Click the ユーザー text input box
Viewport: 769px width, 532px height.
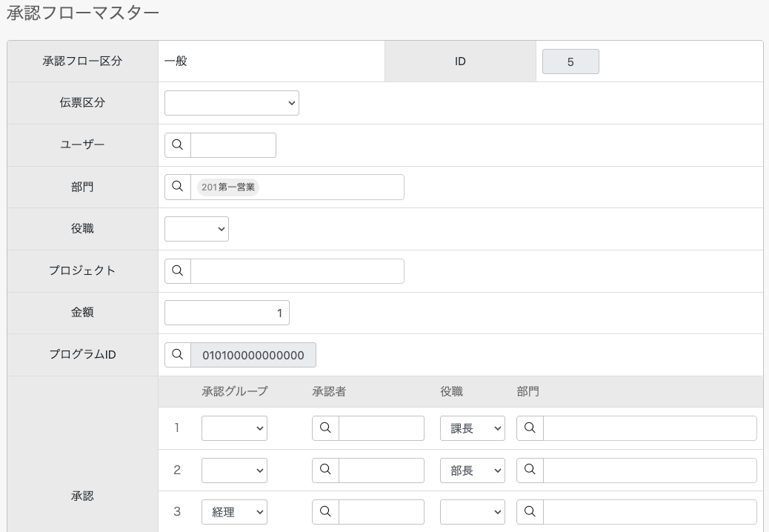pos(233,145)
